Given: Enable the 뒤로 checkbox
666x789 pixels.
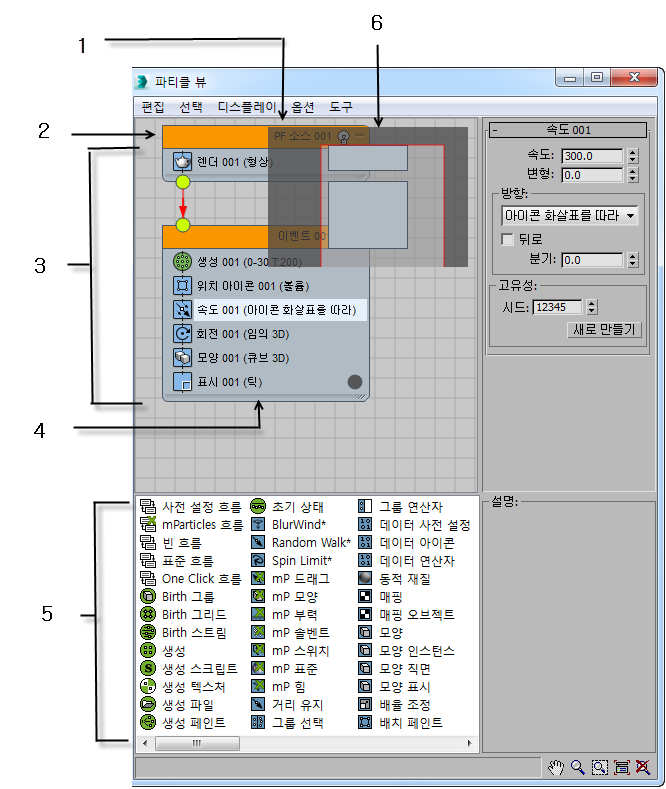Looking at the screenshot, I should pyautogui.click(x=508, y=240).
